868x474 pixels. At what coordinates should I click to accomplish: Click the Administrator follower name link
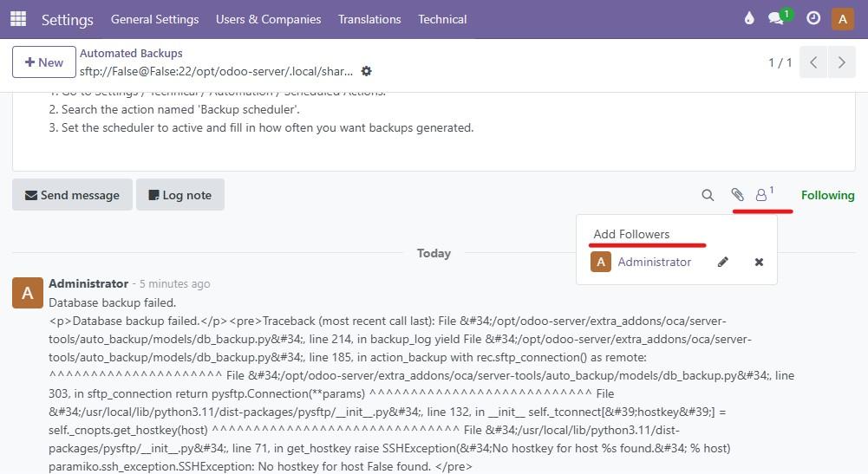coord(655,263)
